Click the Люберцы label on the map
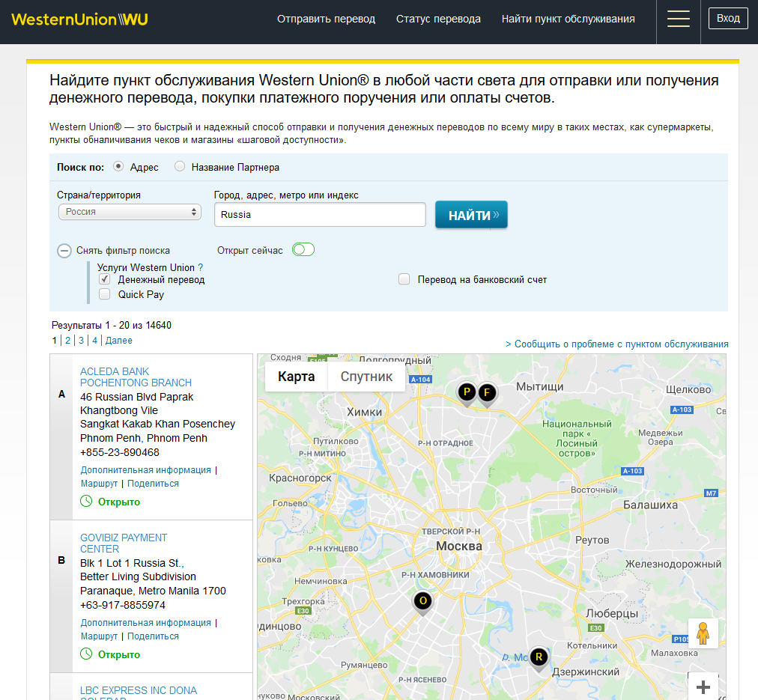This screenshot has height=700, width=758. 612,613
